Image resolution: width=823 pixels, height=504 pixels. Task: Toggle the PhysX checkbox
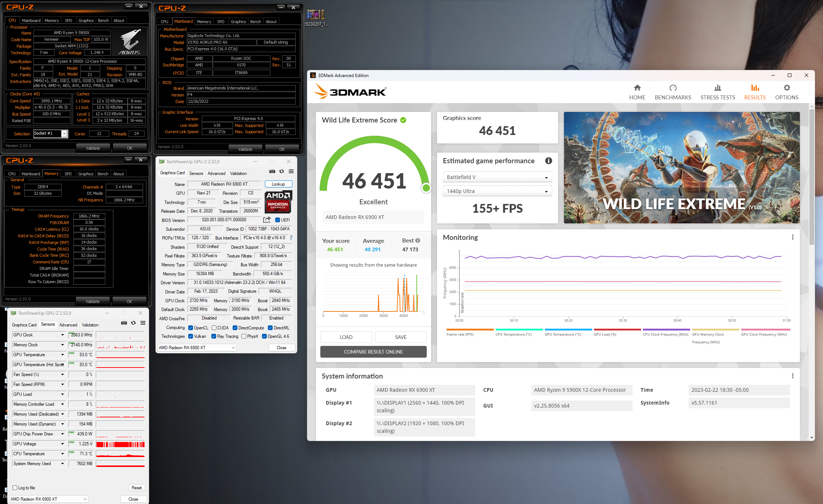244,336
